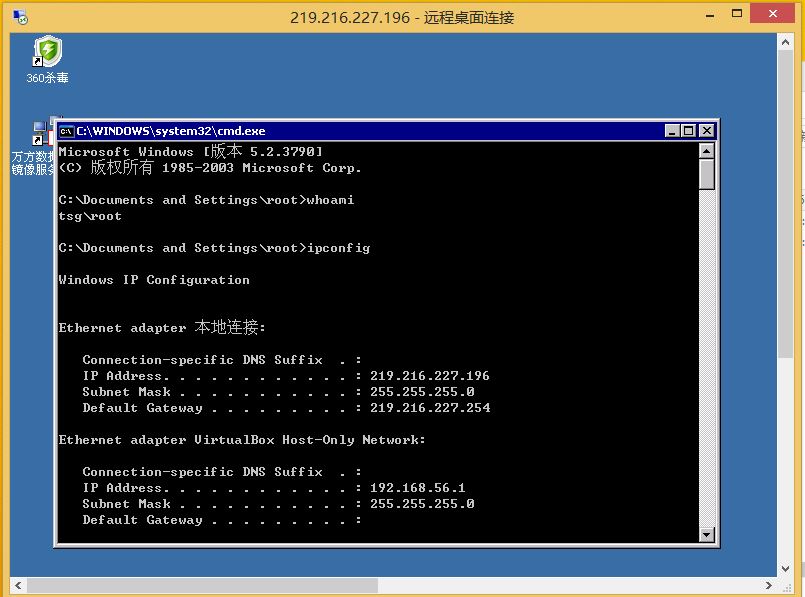This screenshot has width=805, height=597.
Task: Open the 360杀毒 antivirus desktop shortcut
Action: [47, 59]
